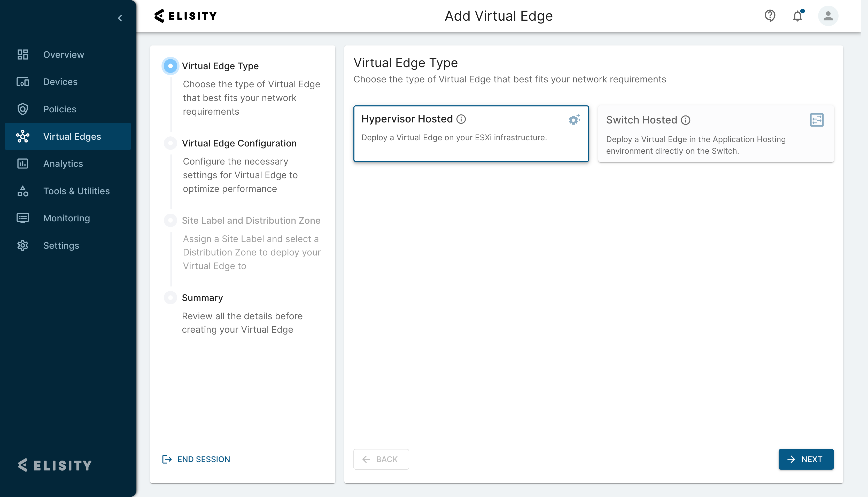Click the Summary step title
The height and width of the screenshot is (497, 868).
(202, 298)
